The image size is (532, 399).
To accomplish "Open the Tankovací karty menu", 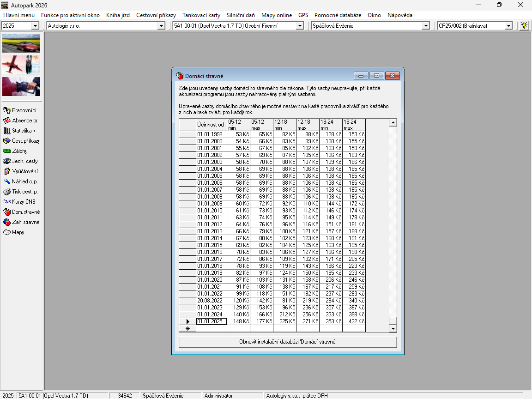I will click(201, 15).
